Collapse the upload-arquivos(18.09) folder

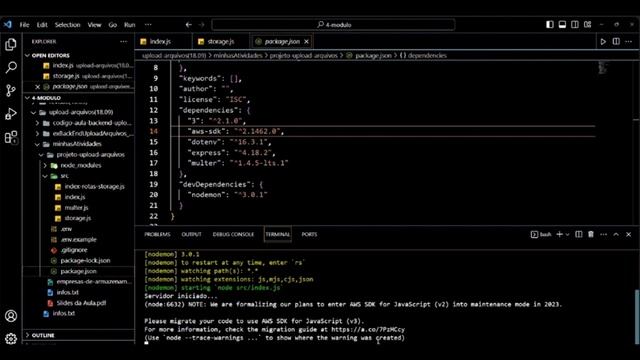[81, 112]
